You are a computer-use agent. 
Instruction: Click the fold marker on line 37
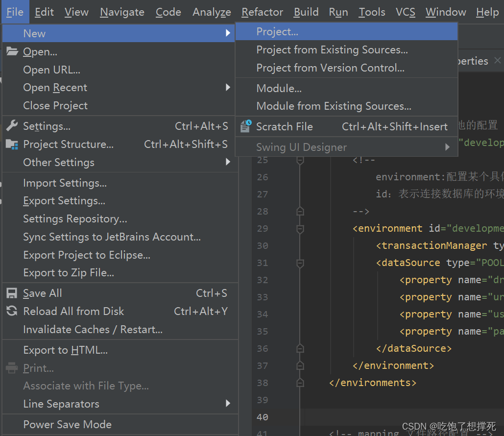[x=300, y=365]
